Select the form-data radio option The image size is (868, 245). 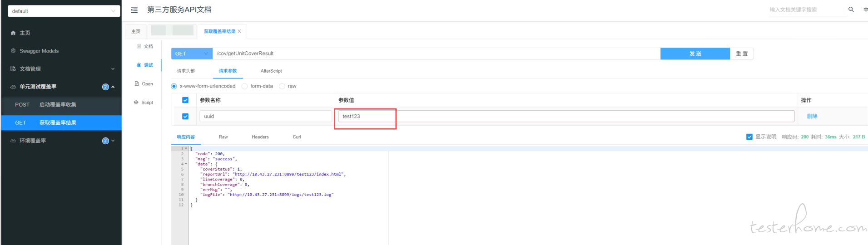pos(245,86)
